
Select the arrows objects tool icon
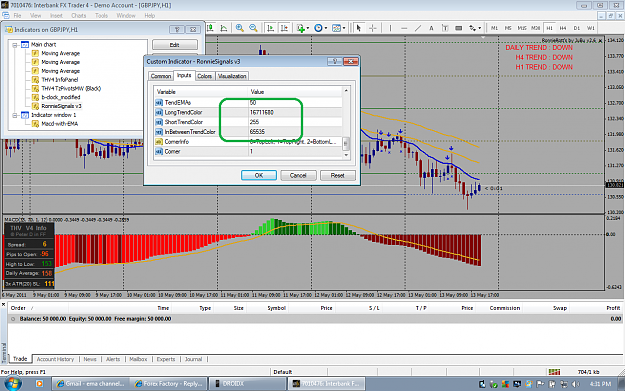472,28
